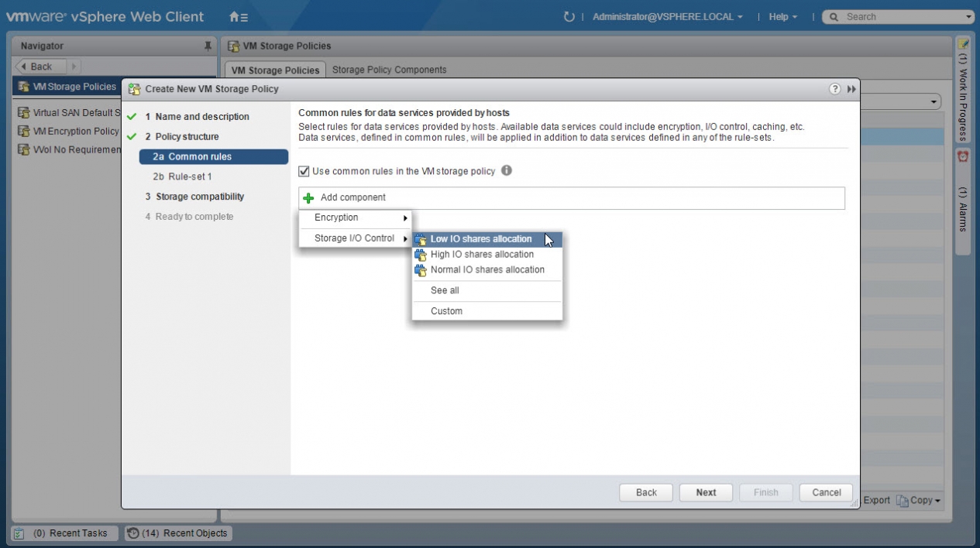Expand the Encryption submenu

point(356,217)
